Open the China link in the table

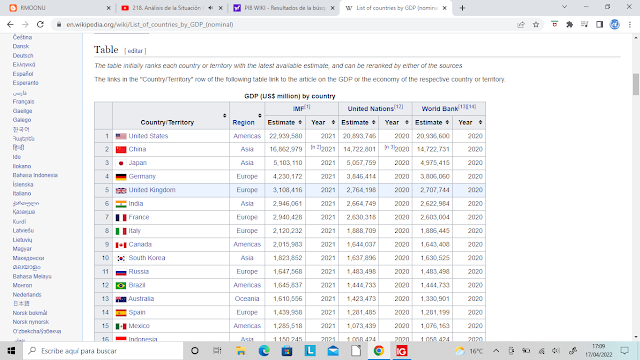pyautogui.click(x=137, y=149)
